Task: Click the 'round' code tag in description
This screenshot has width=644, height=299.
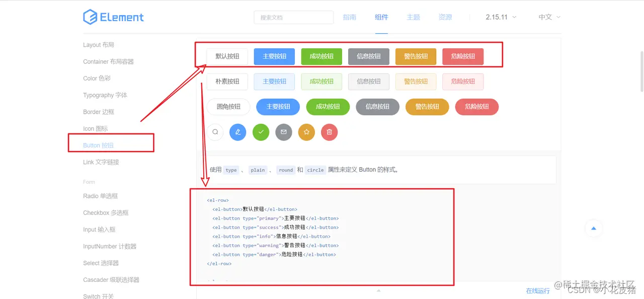Action: pyautogui.click(x=286, y=170)
